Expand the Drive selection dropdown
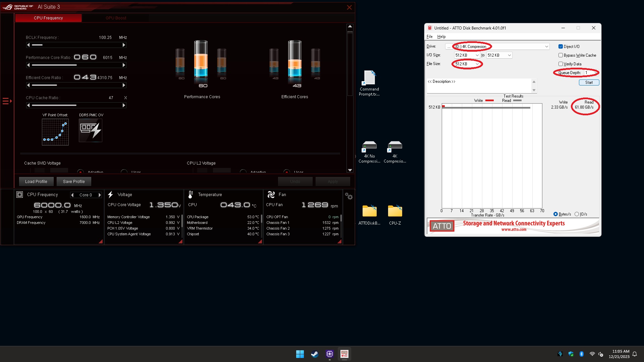This screenshot has height=362, width=644. pyautogui.click(x=547, y=46)
